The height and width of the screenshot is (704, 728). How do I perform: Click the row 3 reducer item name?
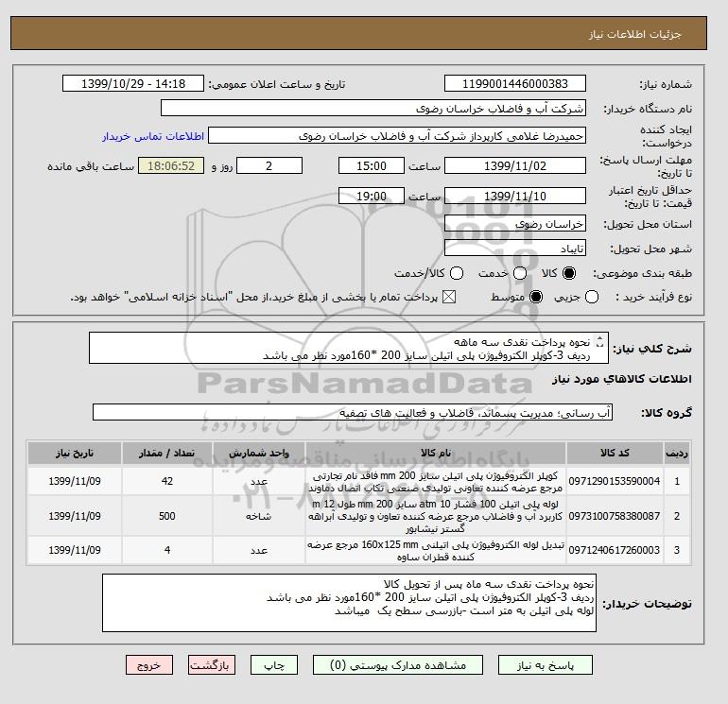point(436,550)
